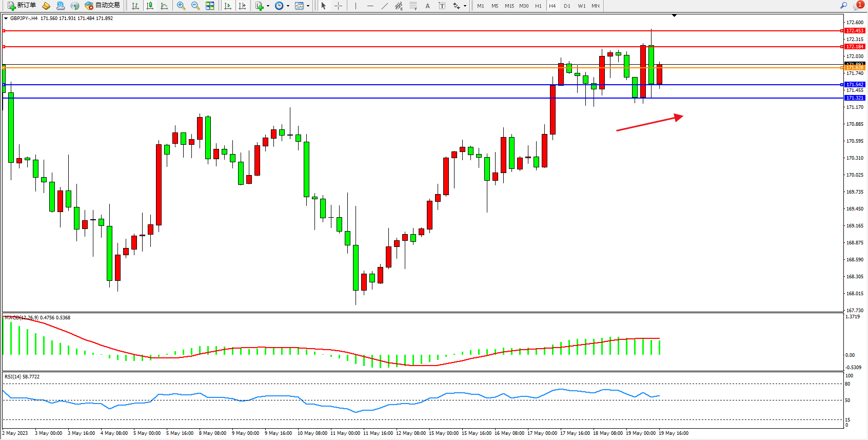Zoom out on the chart

tap(195, 6)
